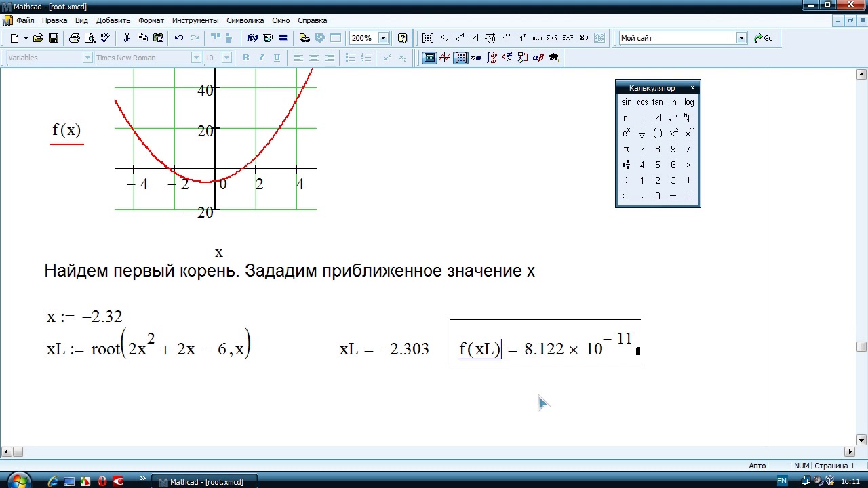Click e^x on the calculator palette
The image size is (868, 488).
tap(627, 134)
